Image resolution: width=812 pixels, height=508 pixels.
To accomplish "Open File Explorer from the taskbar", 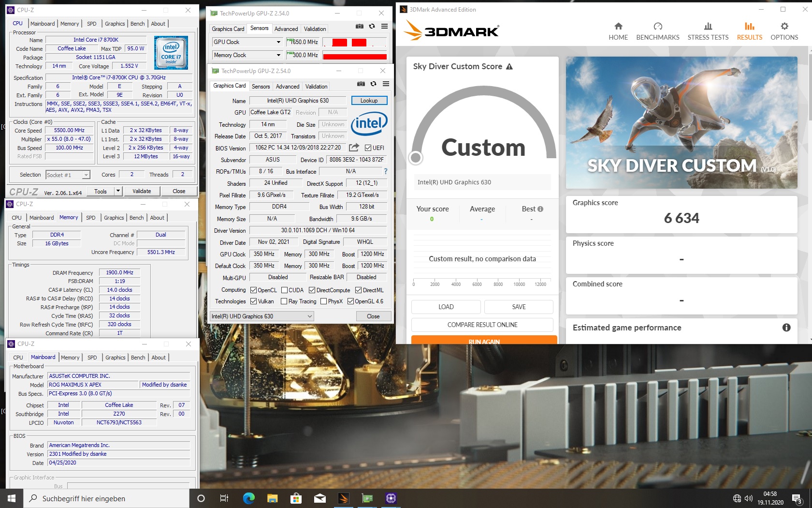I will point(272,498).
